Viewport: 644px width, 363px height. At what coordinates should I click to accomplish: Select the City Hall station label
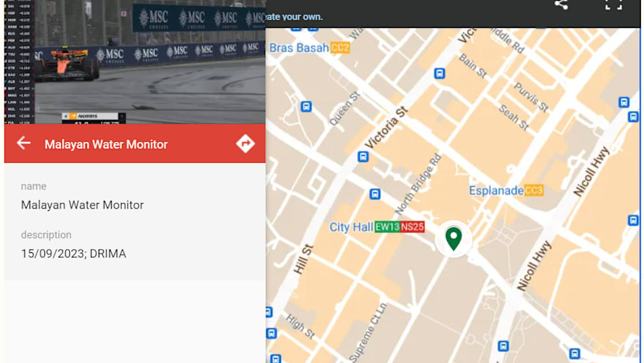(351, 227)
